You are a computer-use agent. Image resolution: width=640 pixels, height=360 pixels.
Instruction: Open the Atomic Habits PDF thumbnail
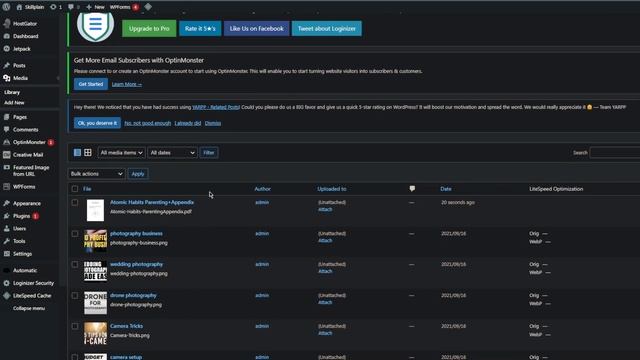pos(96,210)
